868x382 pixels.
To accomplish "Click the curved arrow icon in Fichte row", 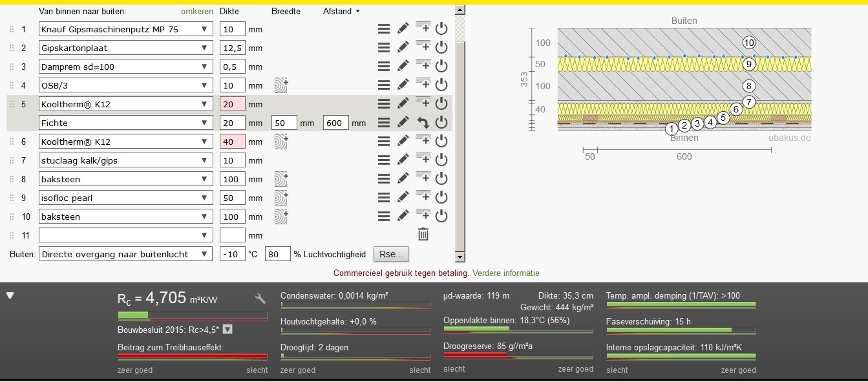I will point(423,123).
